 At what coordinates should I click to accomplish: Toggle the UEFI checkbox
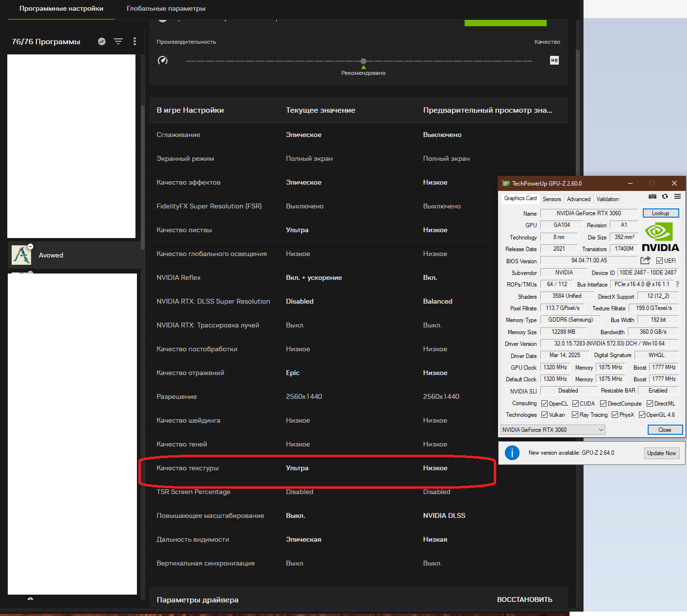point(659,261)
